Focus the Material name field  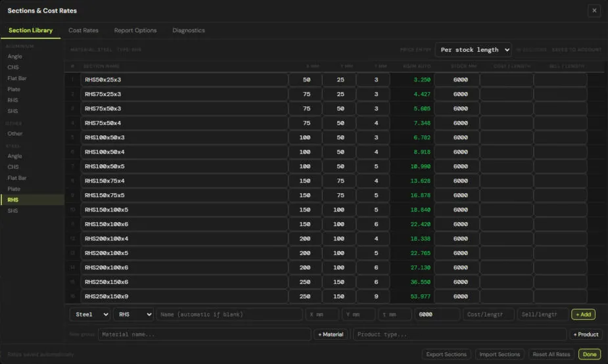pos(204,334)
